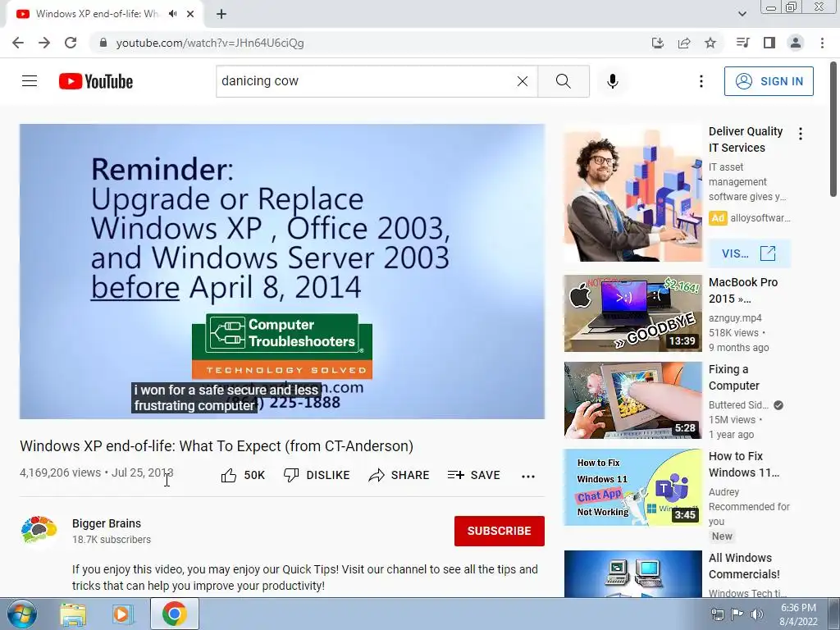Subscribe to Bigger Brains channel
840x630 pixels.
tap(500, 531)
